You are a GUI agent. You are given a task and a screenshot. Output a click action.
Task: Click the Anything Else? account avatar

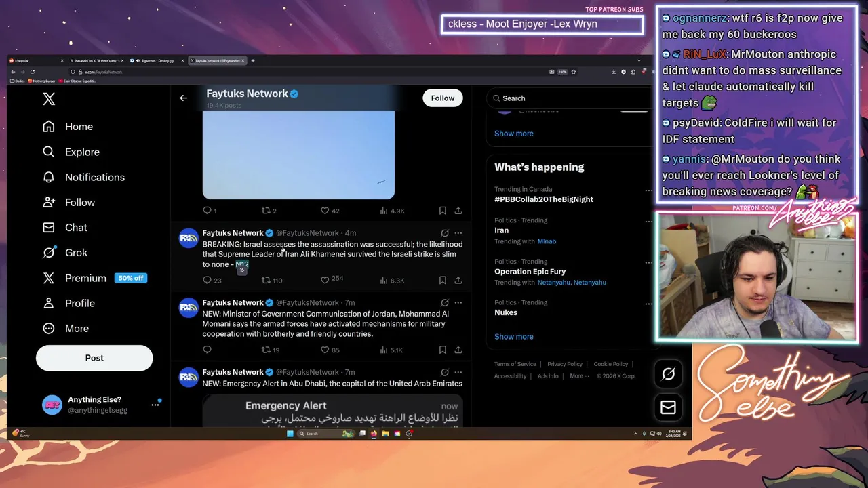click(x=52, y=405)
